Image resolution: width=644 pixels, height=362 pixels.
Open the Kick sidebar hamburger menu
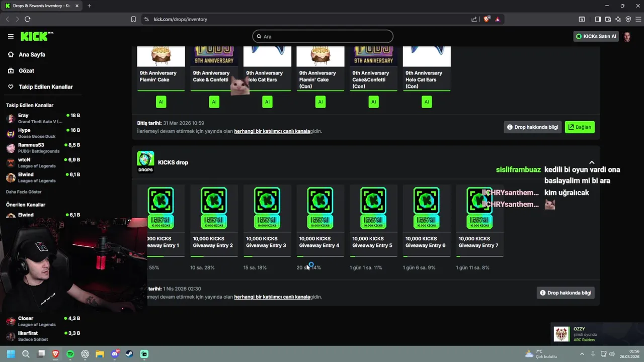pyautogui.click(x=11, y=36)
